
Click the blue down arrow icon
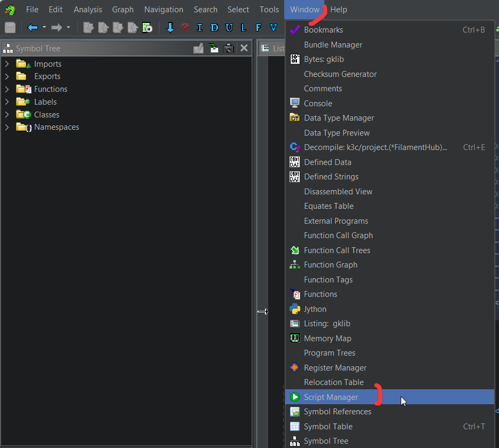(x=170, y=28)
